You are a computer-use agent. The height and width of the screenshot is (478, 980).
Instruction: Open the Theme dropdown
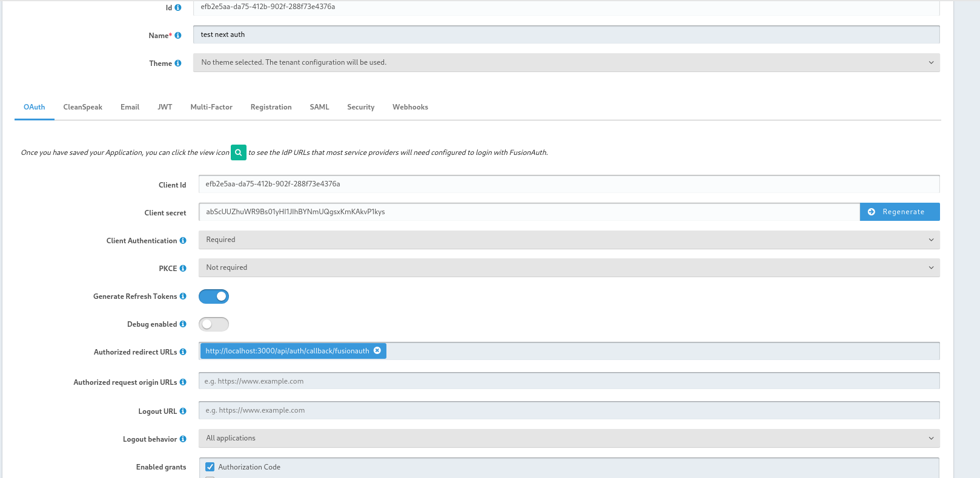click(x=566, y=63)
